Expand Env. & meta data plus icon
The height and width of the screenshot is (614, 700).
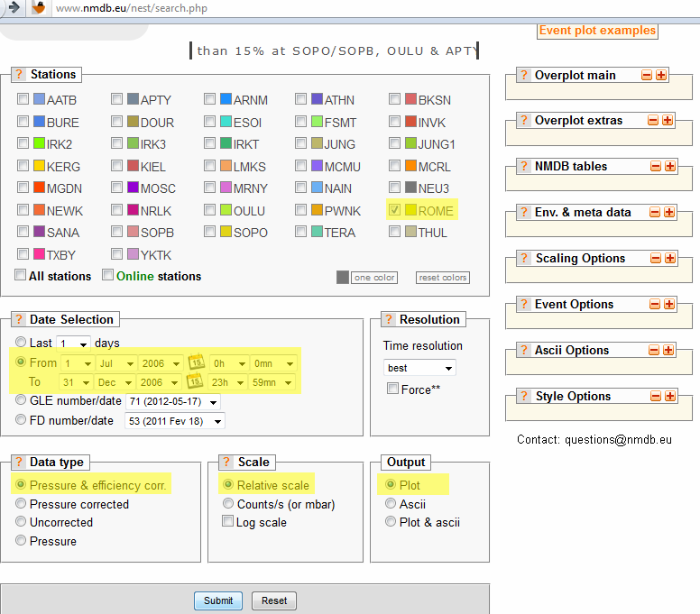(669, 212)
